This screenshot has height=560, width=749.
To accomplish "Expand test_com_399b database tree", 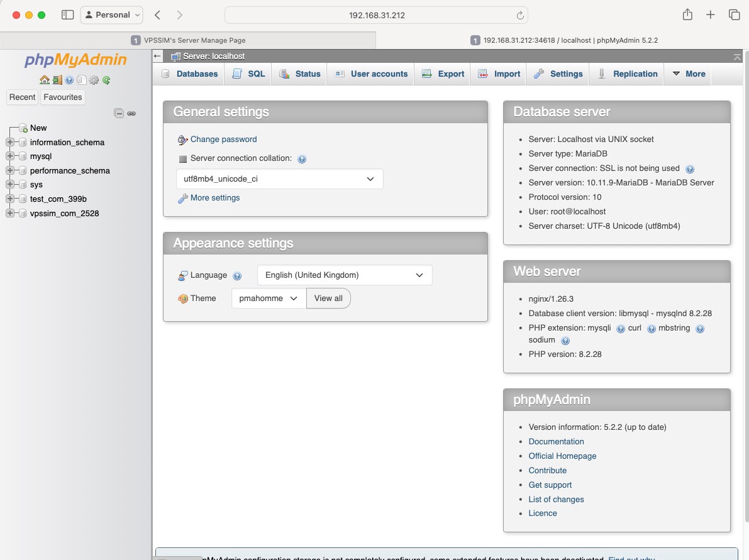I will tap(9, 198).
